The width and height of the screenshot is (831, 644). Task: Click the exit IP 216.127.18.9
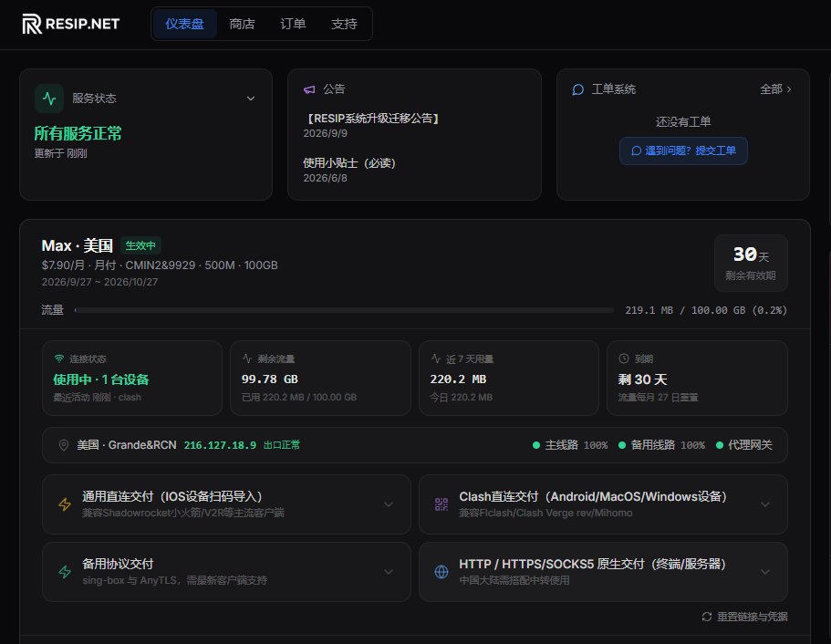point(220,445)
